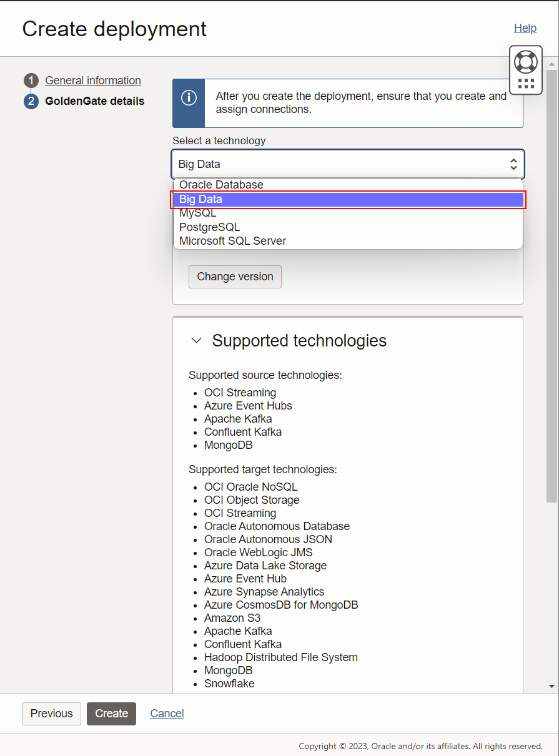
Task: Click the Change version button
Action: click(x=235, y=277)
